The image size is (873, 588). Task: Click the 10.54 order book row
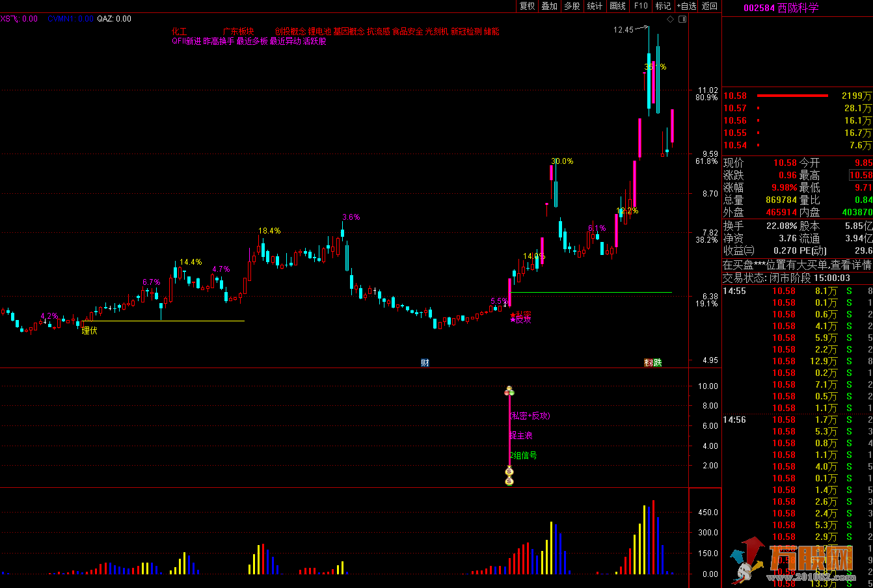pyautogui.click(x=798, y=145)
